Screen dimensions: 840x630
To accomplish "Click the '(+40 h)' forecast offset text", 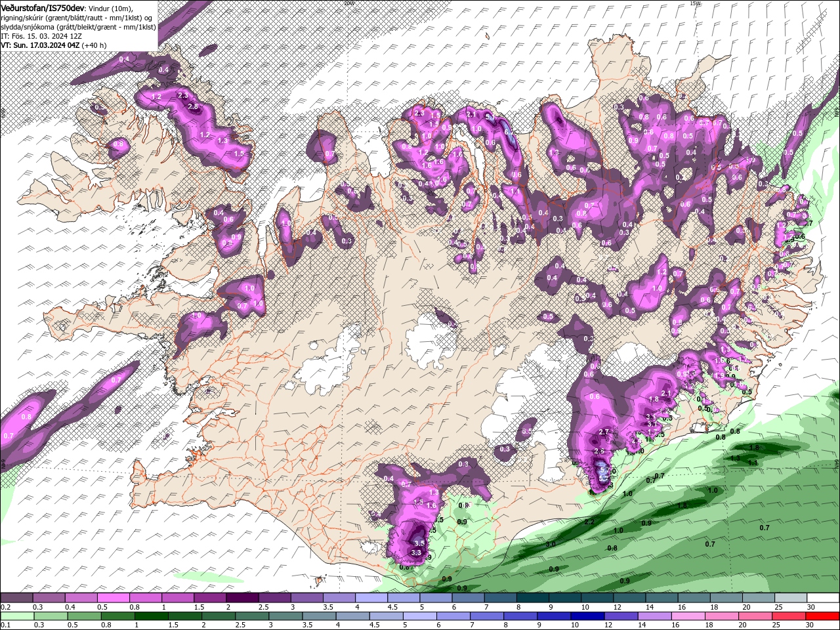I will point(94,45).
